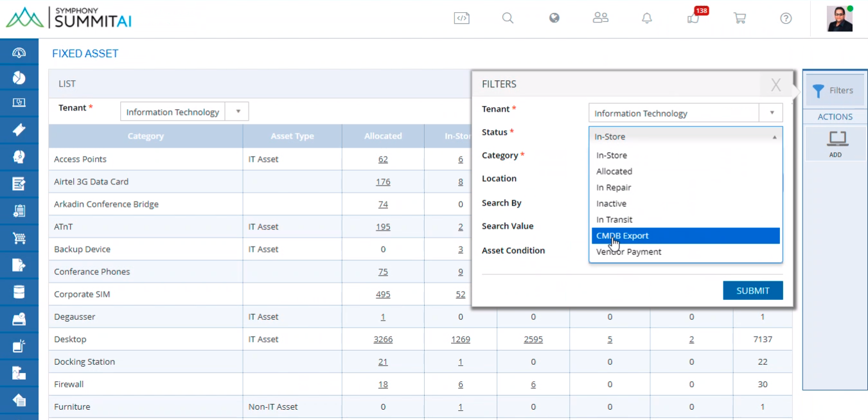This screenshot has width=868, height=420.
Task: Open the people group icon in header
Action: pyautogui.click(x=600, y=18)
